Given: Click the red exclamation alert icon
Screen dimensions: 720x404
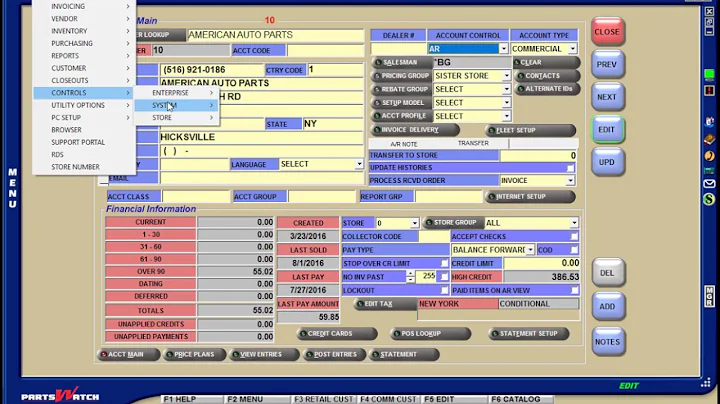Looking at the screenshot, I should [x=709, y=90].
